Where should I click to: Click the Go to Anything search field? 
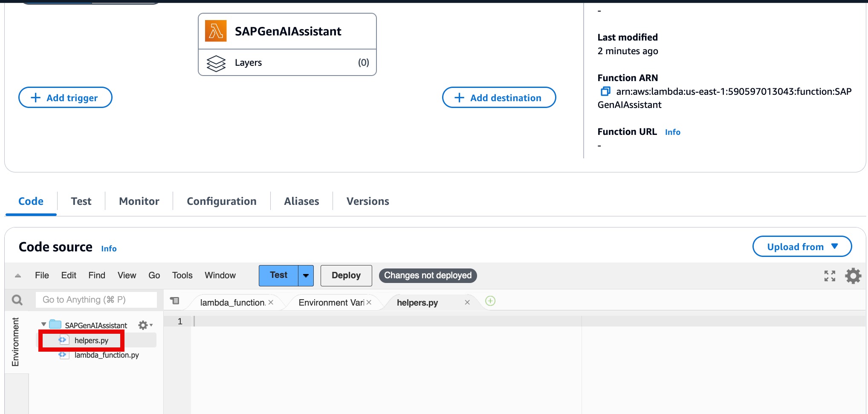coord(96,300)
